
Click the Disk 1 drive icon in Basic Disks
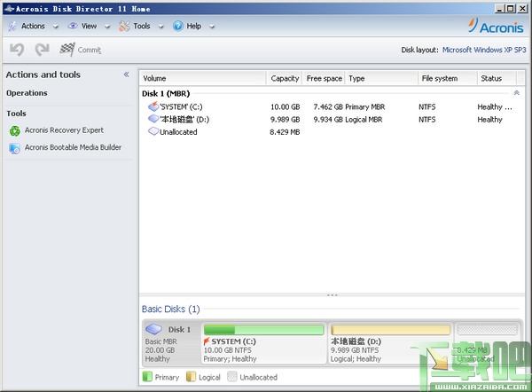(153, 329)
